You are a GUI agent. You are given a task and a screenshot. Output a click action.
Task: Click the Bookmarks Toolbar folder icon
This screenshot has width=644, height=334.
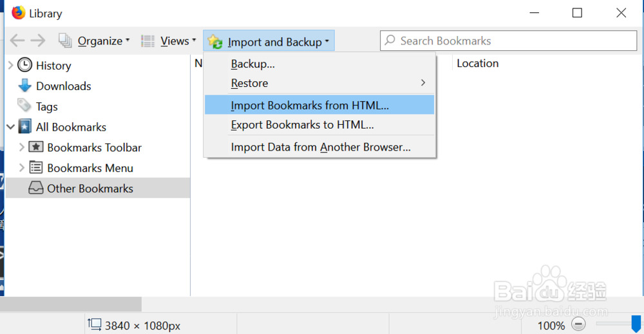coord(36,147)
